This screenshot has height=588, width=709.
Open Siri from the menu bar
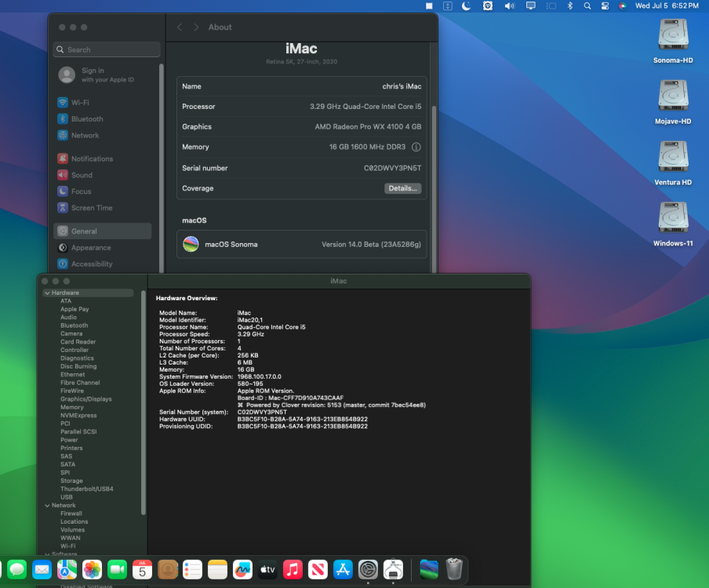(623, 5)
